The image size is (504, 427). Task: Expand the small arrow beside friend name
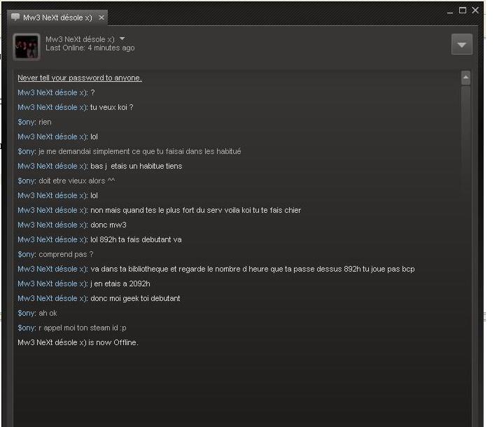point(122,39)
